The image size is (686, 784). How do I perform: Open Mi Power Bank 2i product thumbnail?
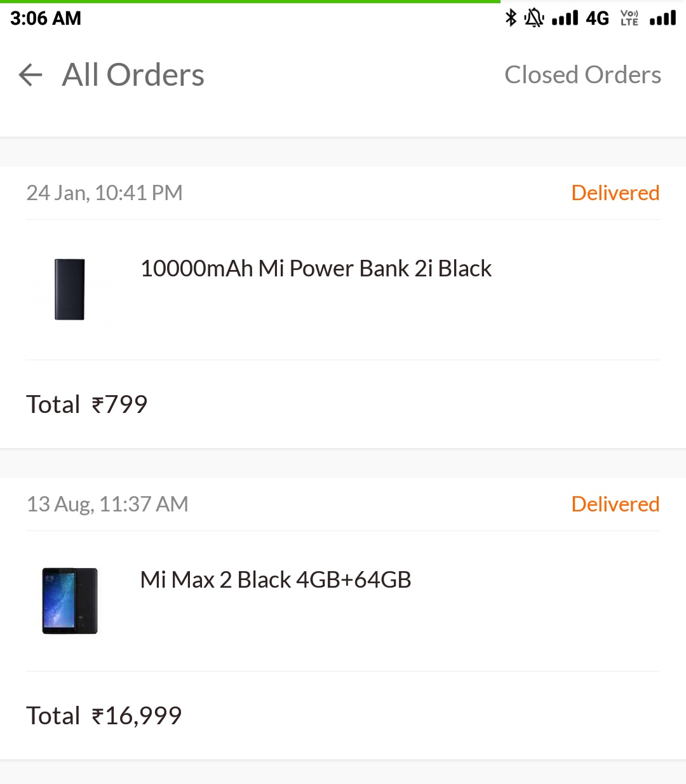click(70, 289)
